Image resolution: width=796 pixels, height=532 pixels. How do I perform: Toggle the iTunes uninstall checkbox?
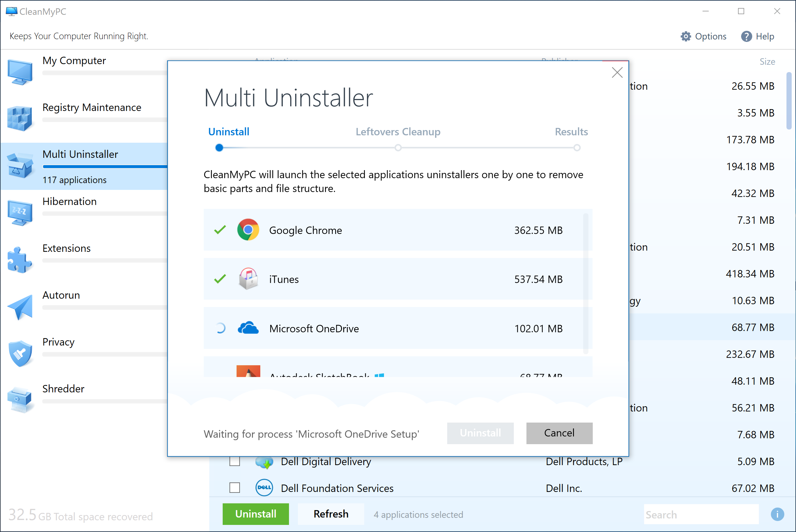coord(221,279)
